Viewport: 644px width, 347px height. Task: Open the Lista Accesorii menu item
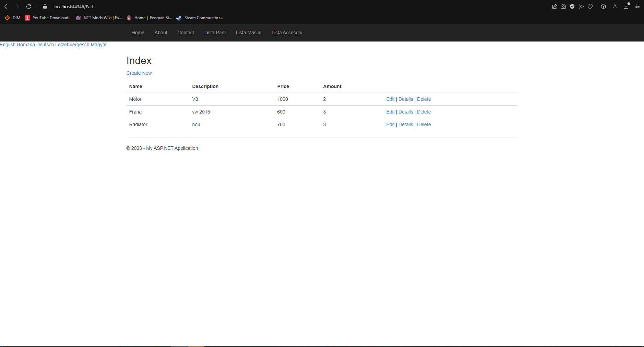[x=287, y=33]
